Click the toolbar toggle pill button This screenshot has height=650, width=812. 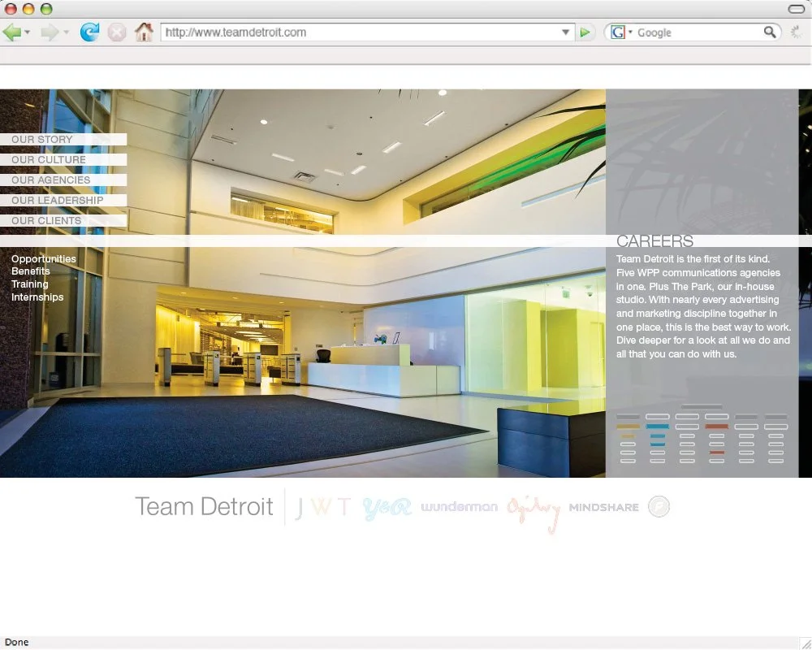coord(796,9)
